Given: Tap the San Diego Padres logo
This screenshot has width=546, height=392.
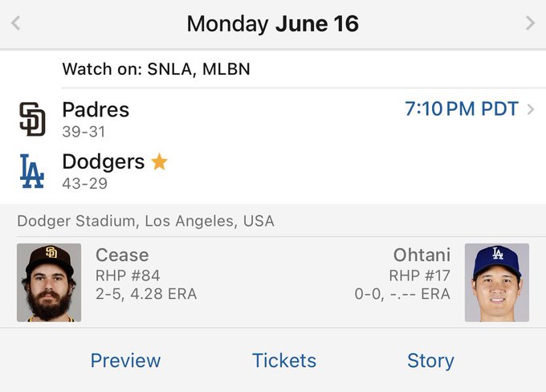Looking at the screenshot, I should [x=32, y=119].
